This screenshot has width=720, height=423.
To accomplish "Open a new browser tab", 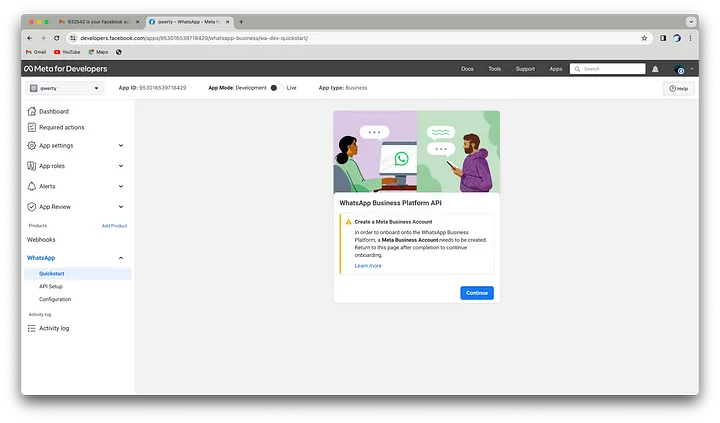I will tap(241, 22).
